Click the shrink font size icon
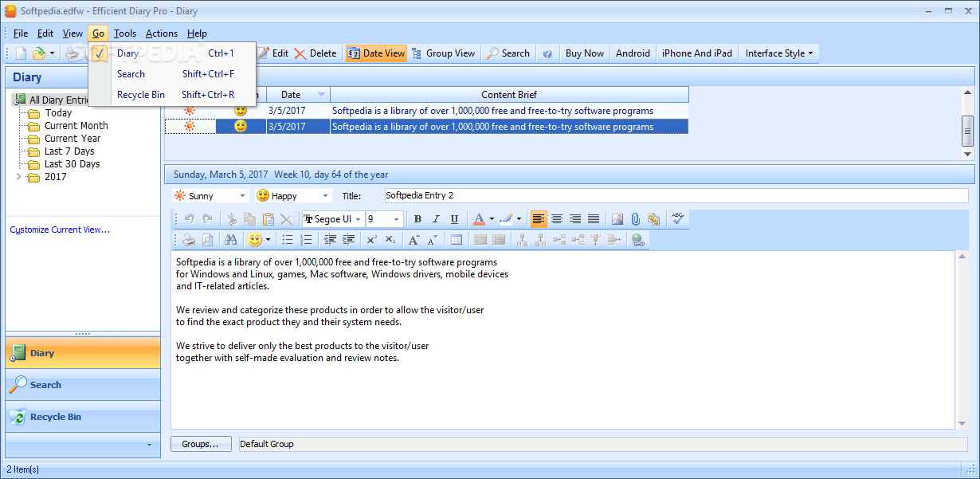 (433, 239)
